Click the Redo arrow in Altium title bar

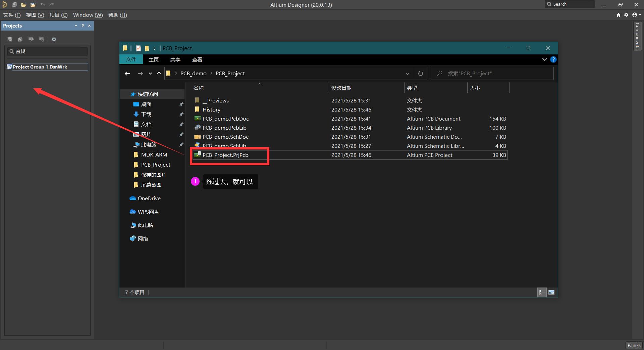click(52, 4)
